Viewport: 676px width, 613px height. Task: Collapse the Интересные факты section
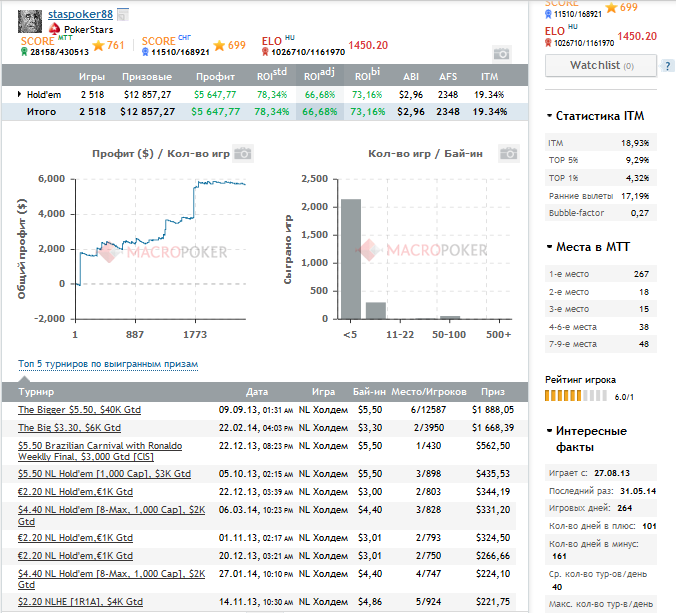pos(549,431)
